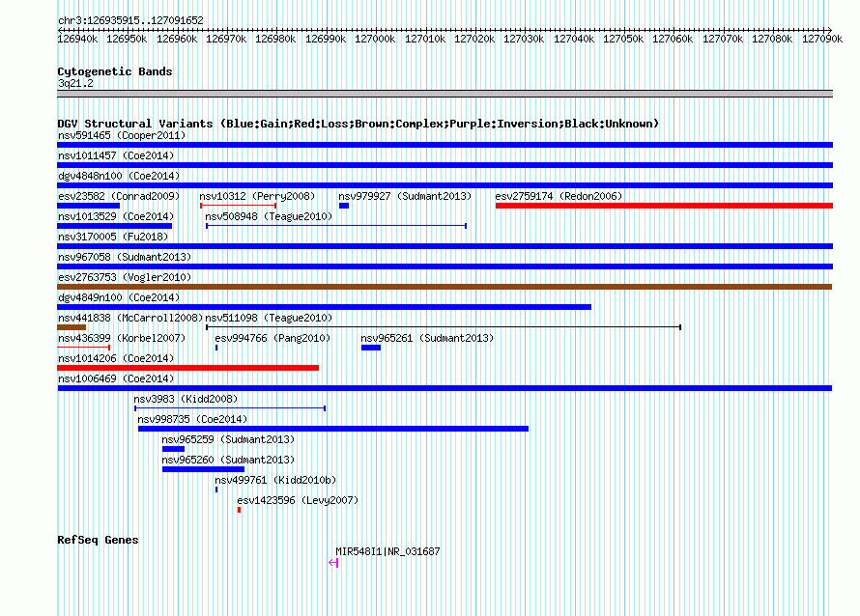Open the nsv511098 (Teague2010) label
Viewport: 860px width, 616px height.
[269, 318]
